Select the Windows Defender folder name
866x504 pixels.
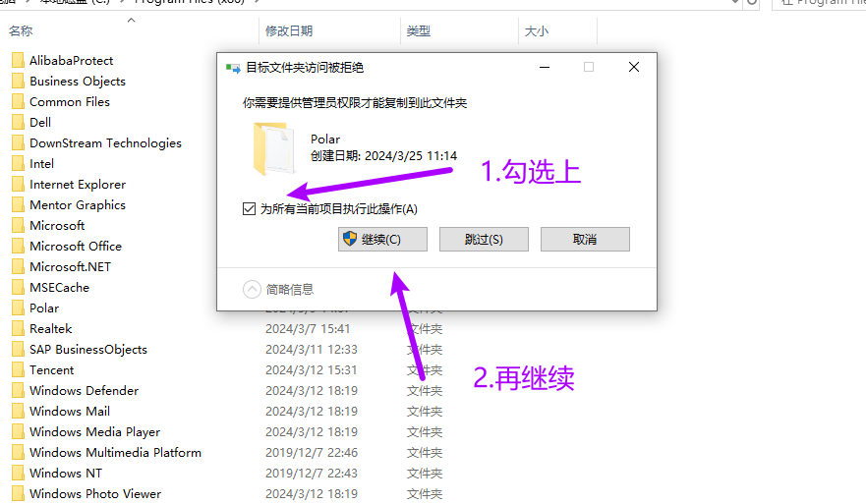pos(84,390)
